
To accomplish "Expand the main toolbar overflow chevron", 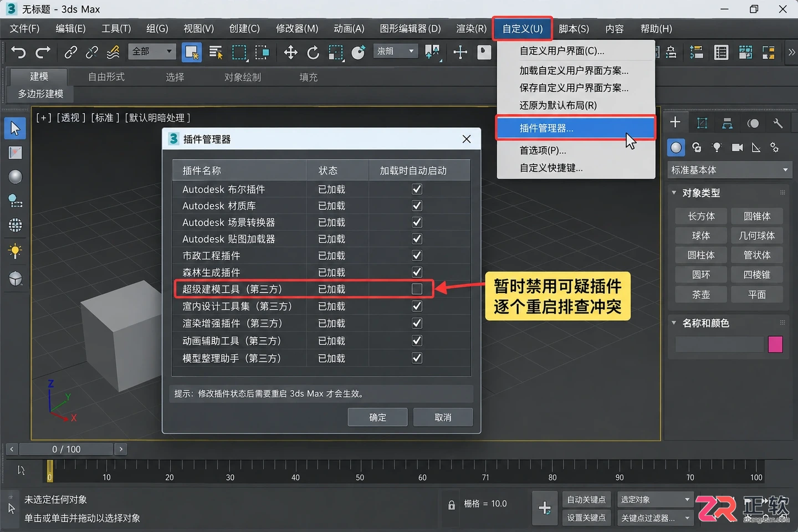I will [x=791, y=53].
